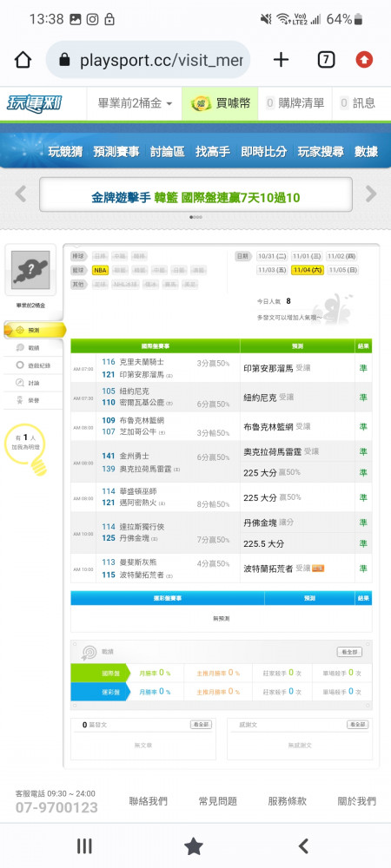This screenshot has height=868, width=391.
Task: Select the 11/04 (六) date filter
Action: tap(308, 270)
